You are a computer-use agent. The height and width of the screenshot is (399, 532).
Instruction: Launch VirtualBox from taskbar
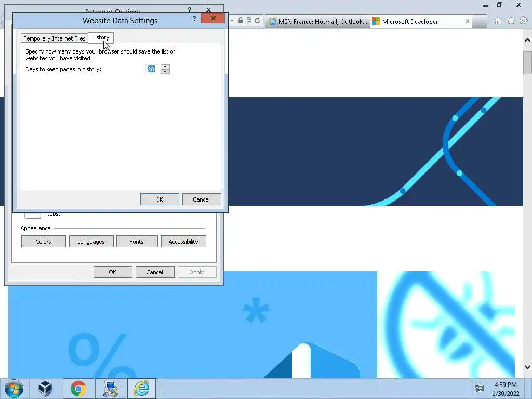45,389
